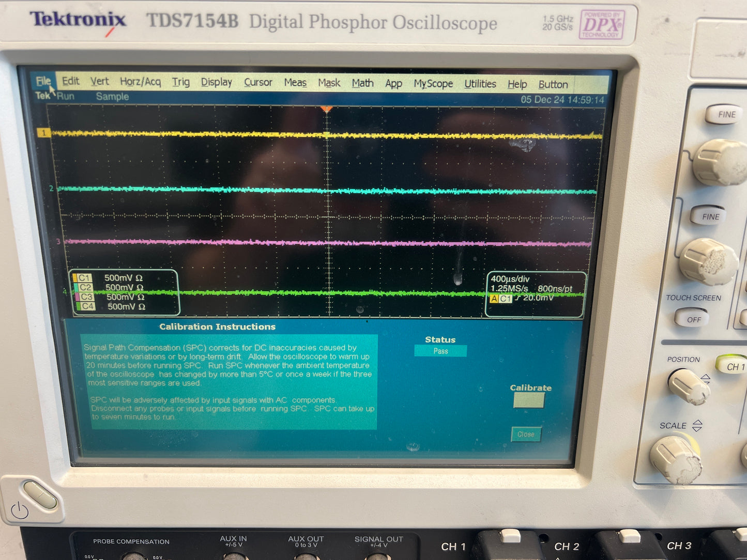
Task: Select the C1 channel label in readout
Action: point(83,278)
